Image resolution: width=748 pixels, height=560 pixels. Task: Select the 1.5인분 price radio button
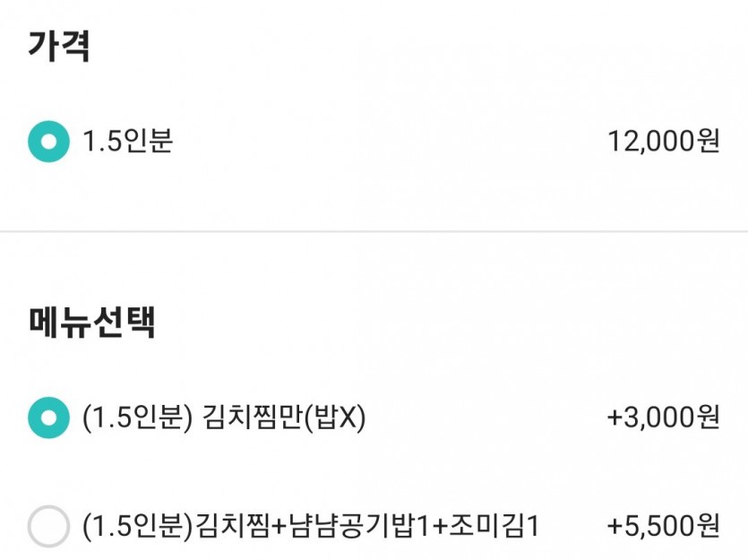[x=48, y=142]
